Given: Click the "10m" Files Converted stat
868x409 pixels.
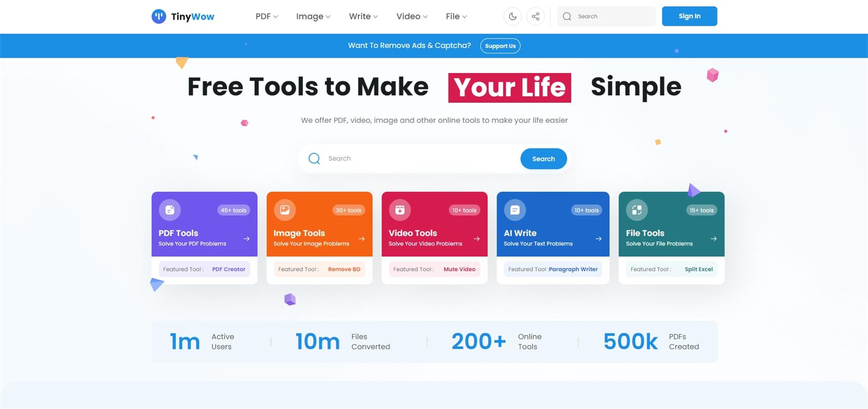Looking at the screenshot, I should tap(317, 342).
